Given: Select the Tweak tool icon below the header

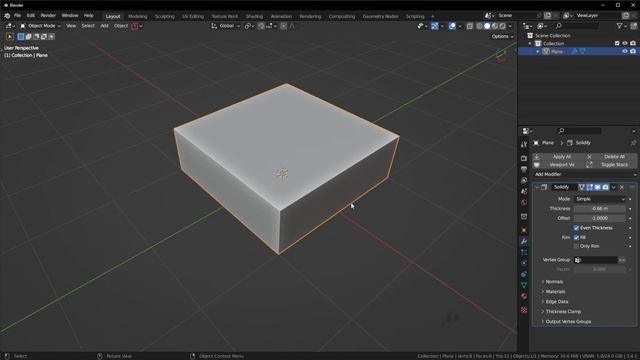Looking at the screenshot, I should [10, 37].
